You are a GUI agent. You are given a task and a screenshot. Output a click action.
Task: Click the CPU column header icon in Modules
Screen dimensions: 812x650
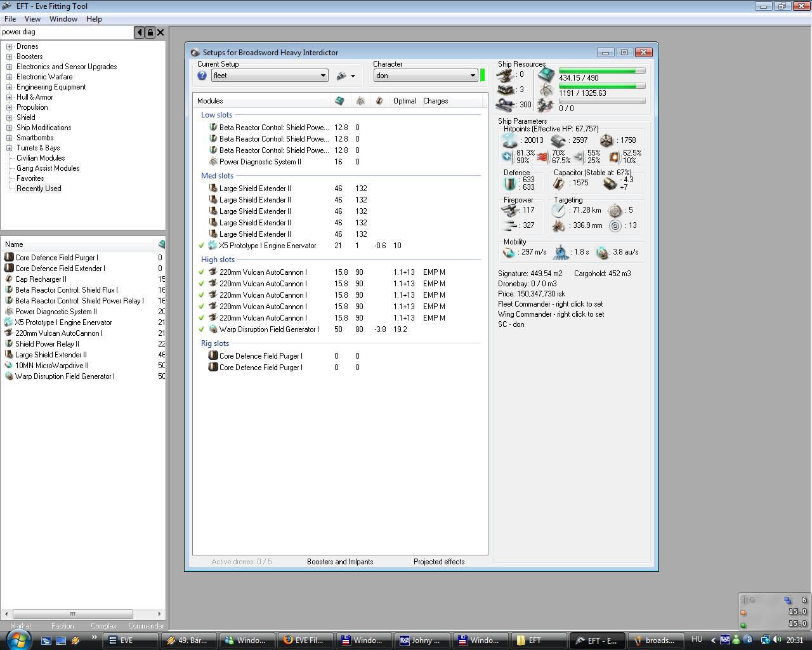pos(339,101)
